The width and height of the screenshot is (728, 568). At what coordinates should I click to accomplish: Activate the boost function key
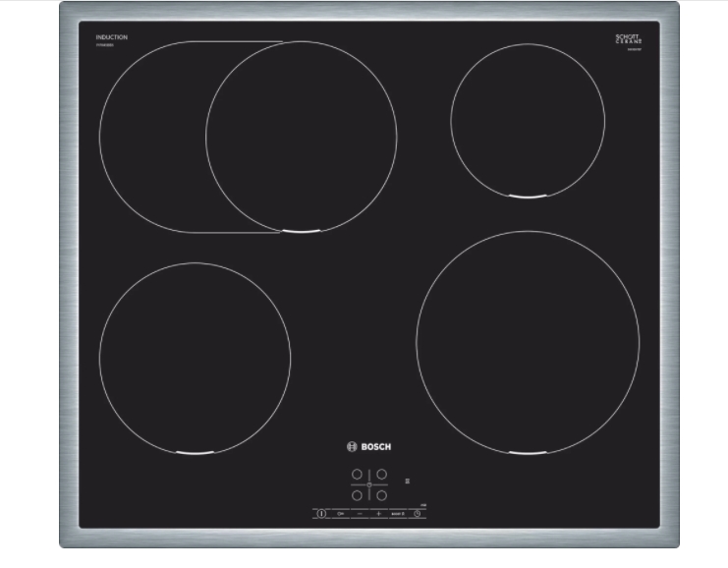(x=397, y=513)
